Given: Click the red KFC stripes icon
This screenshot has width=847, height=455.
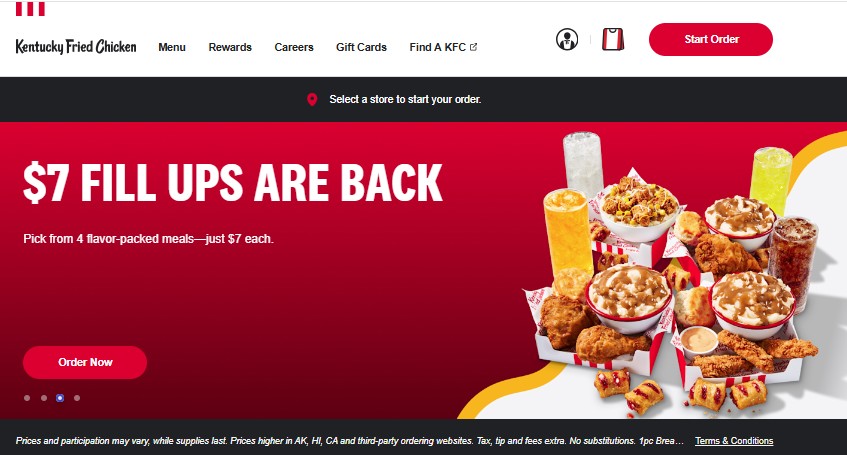Looking at the screenshot, I should pos(30,9).
